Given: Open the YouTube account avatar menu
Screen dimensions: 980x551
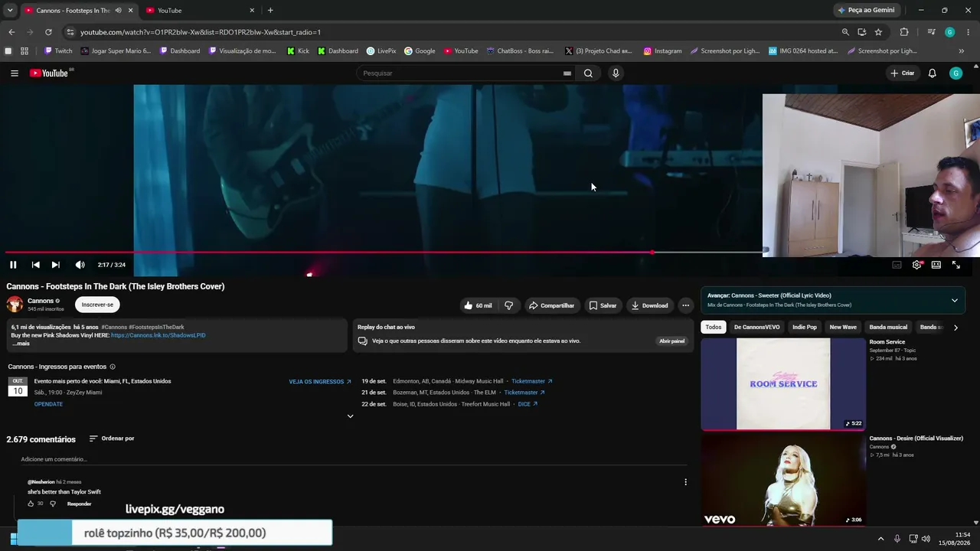Looking at the screenshot, I should click(x=955, y=73).
